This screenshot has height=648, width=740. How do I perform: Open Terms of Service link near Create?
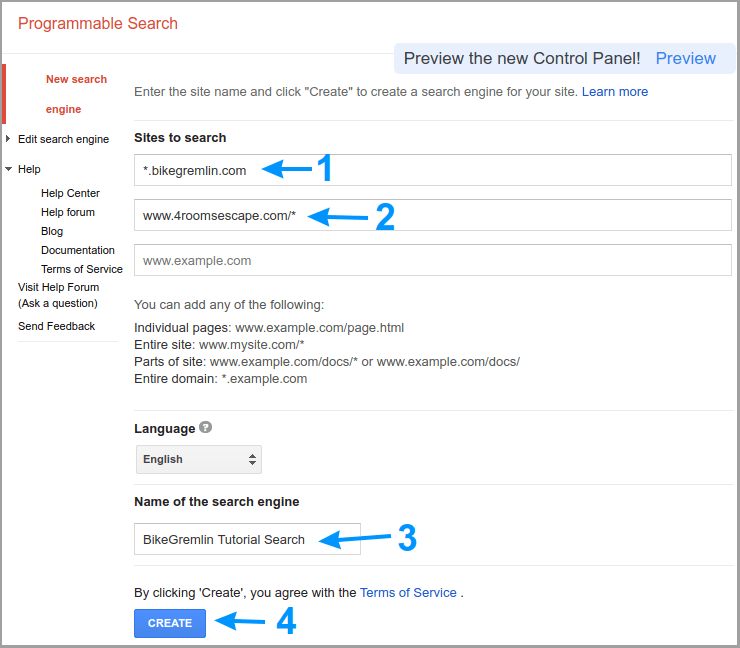pyautogui.click(x=408, y=592)
